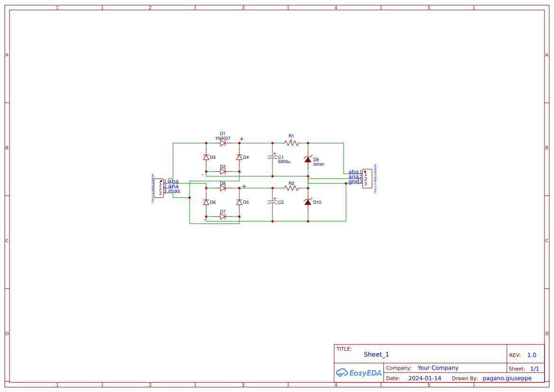Viewport: 554px width, 392px height.
Task: Click the 'D10' designator text
Action: click(x=317, y=202)
